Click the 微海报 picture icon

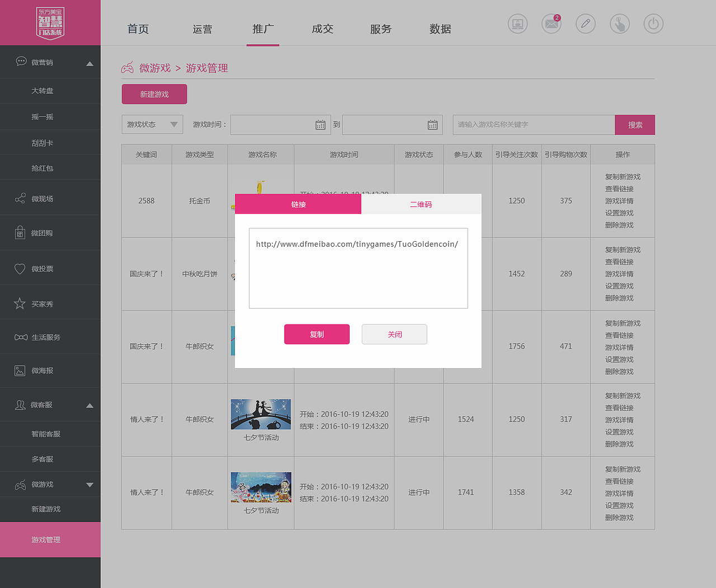(20, 370)
